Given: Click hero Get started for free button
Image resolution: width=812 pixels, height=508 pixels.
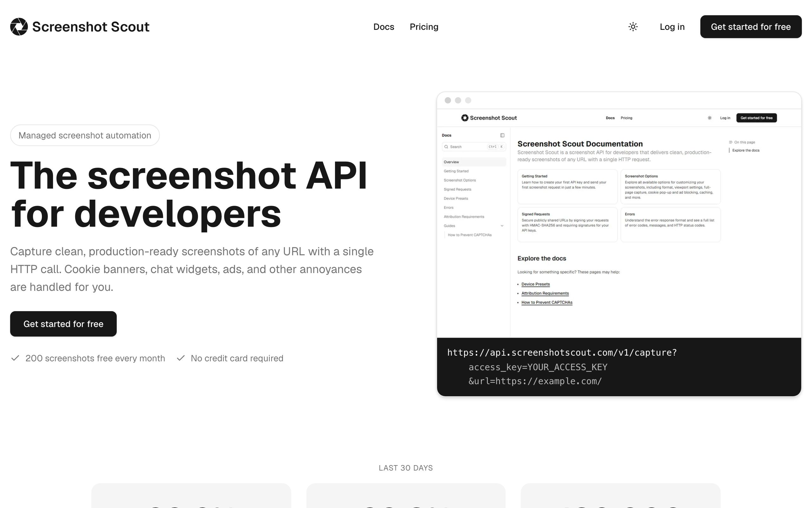Looking at the screenshot, I should [63, 324].
